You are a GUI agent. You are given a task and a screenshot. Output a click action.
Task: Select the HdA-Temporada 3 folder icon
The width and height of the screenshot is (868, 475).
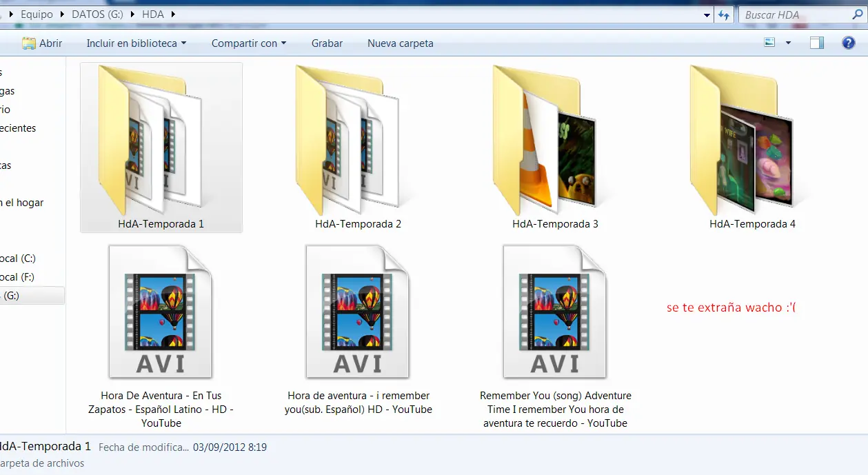544,140
